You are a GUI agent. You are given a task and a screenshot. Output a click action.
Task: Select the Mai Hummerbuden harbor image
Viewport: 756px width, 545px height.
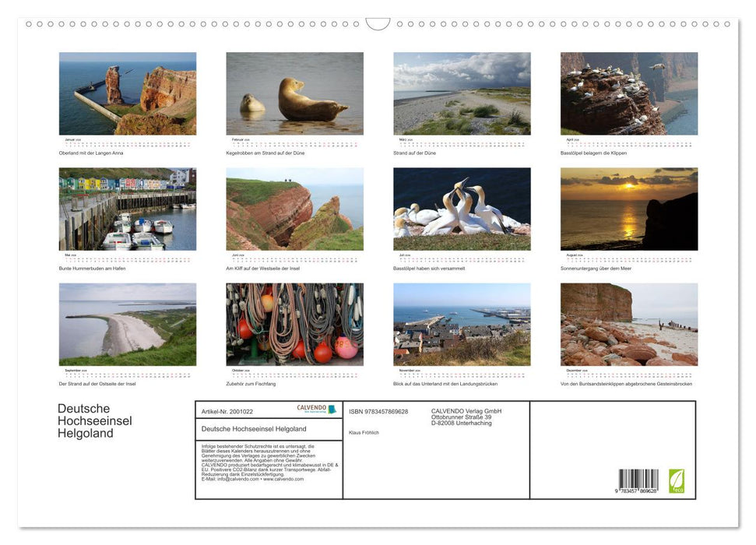click(127, 209)
